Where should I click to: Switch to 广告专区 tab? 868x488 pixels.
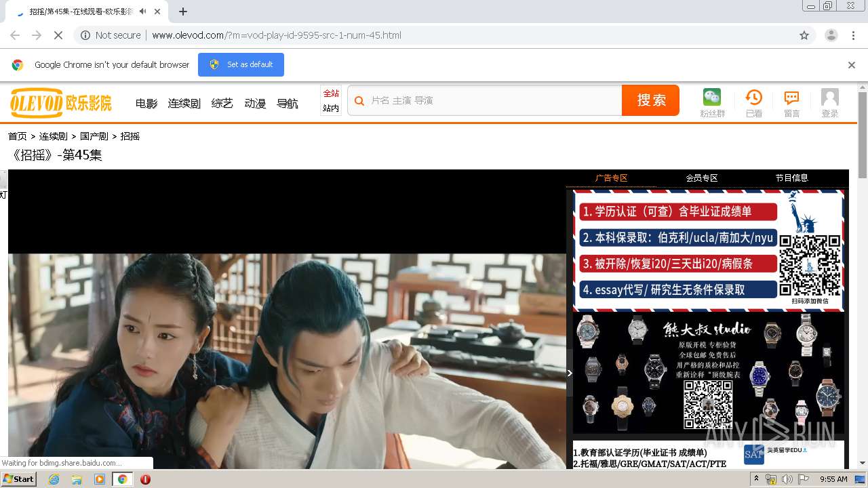click(612, 178)
